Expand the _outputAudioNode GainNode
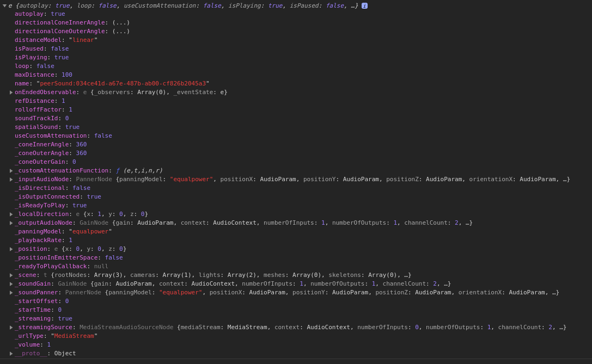This screenshot has height=364, width=592. (11, 223)
